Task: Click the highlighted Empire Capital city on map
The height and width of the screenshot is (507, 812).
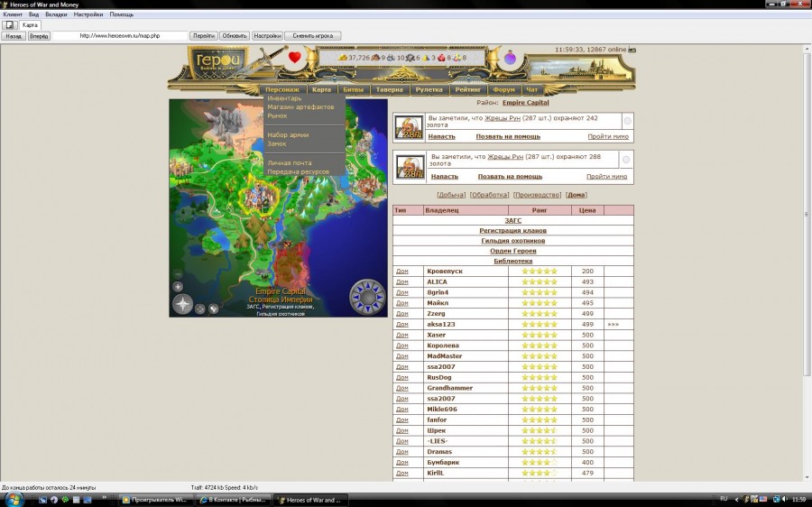Action: [259, 197]
